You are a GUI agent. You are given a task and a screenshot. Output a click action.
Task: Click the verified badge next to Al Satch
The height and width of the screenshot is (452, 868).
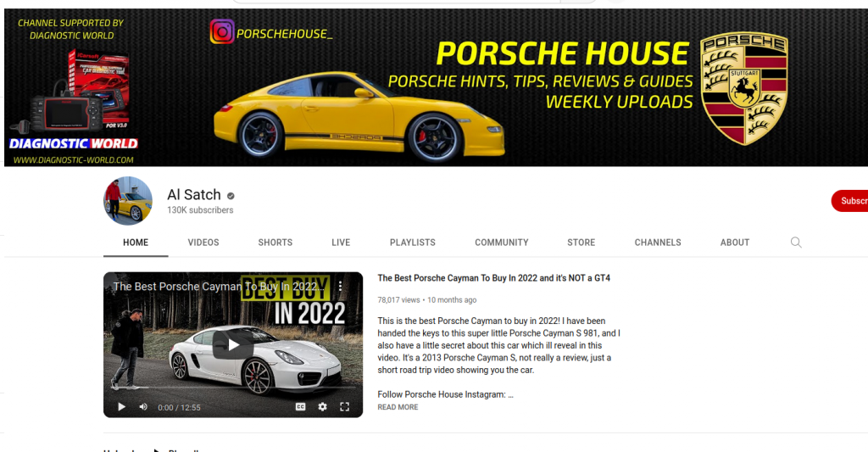pos(231,196)
